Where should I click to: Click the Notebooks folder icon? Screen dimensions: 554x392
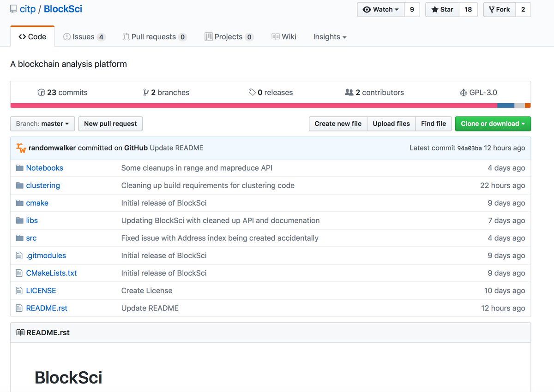point(19,168)
